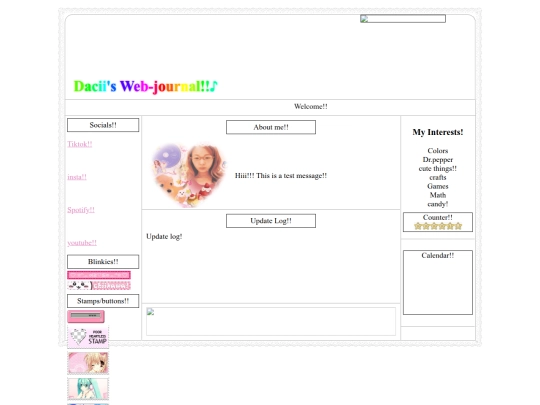Click the About me!! header box
Image resolution: width=540 pixels, height=405 pixels.
pyautogui.click(x=271, y=127)
